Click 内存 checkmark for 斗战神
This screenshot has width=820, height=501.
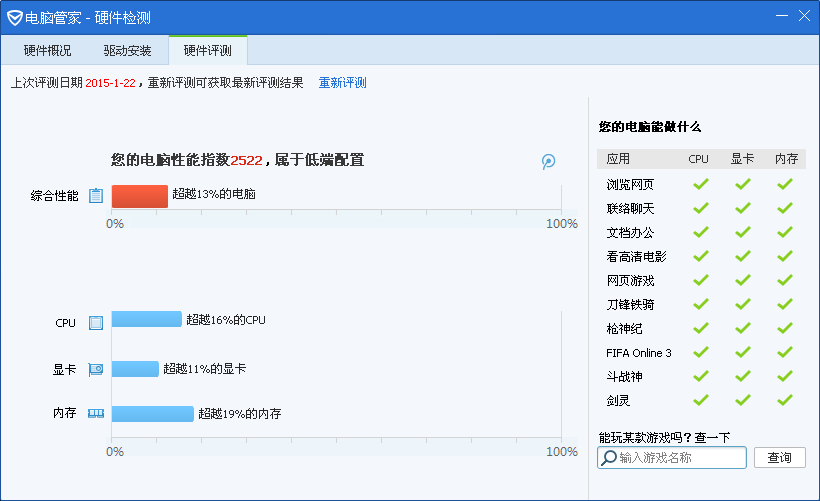point(784,377)
